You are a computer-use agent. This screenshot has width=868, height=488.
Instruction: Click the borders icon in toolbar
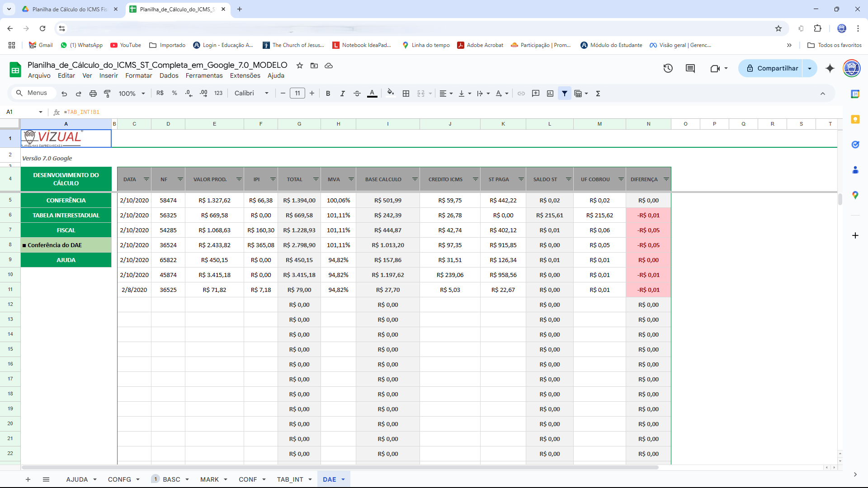point(406,94)
